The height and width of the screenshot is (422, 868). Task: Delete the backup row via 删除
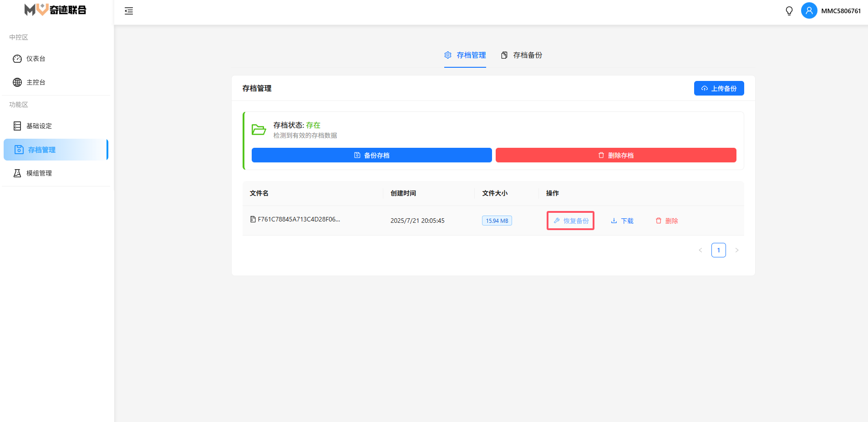[x=667, y=221]
